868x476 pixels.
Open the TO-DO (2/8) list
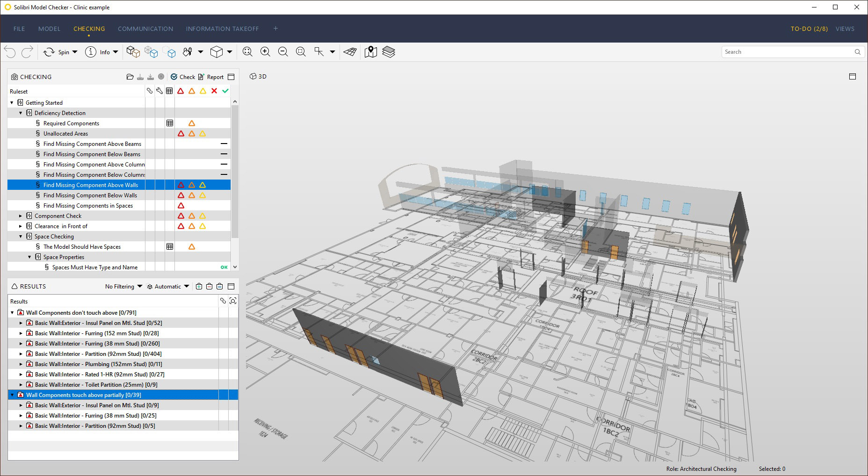809,29
